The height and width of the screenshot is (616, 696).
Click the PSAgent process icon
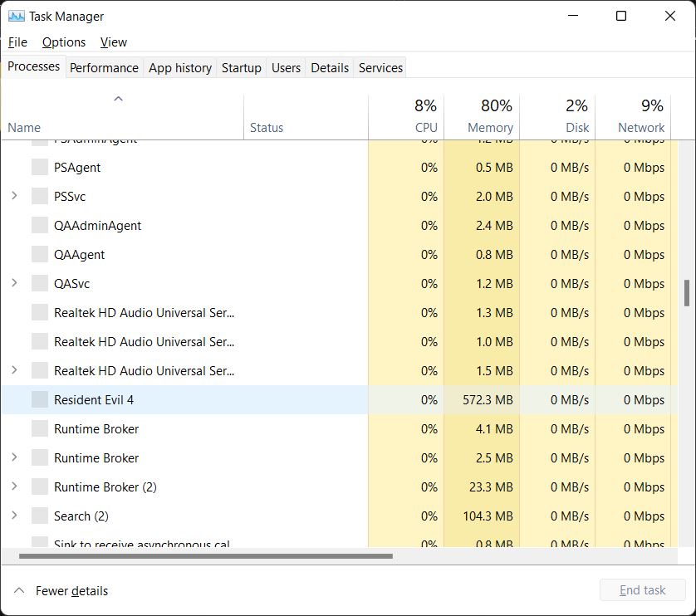[40, 168]
